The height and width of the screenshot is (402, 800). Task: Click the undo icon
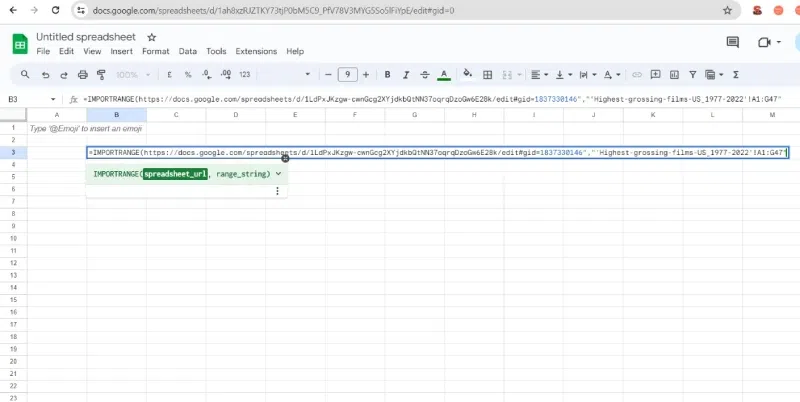coord(45,75)
